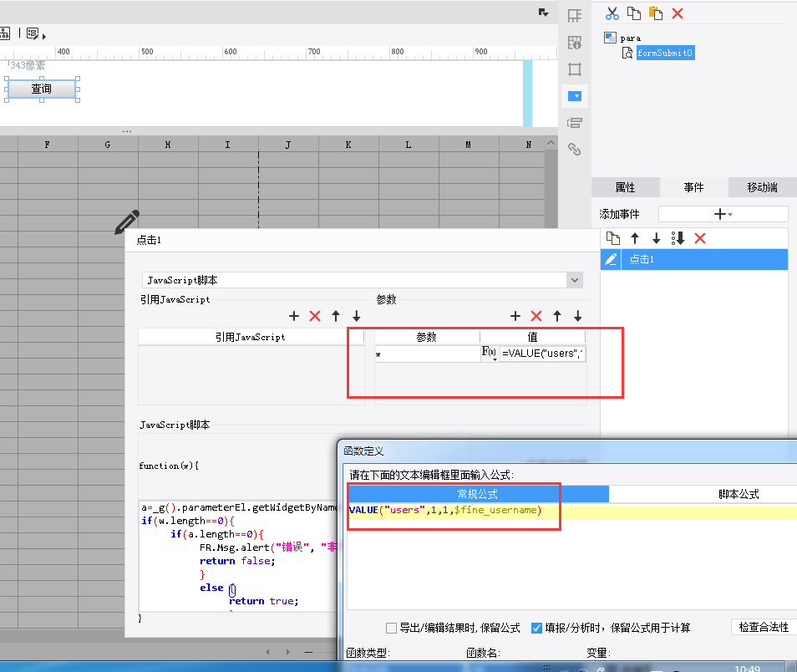Click the right scroll arrow below the grid
Viewport: 797px width, 672px height.
click(x=287, y=652)
